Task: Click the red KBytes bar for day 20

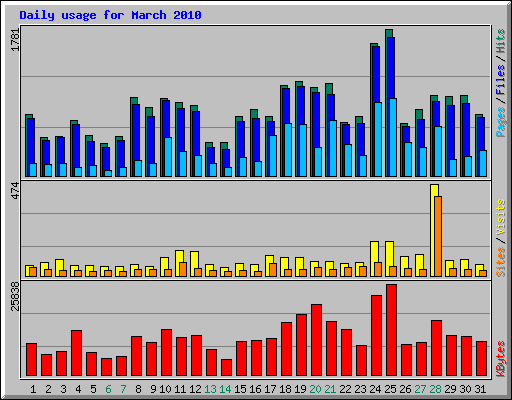Action: click(316, 340)
